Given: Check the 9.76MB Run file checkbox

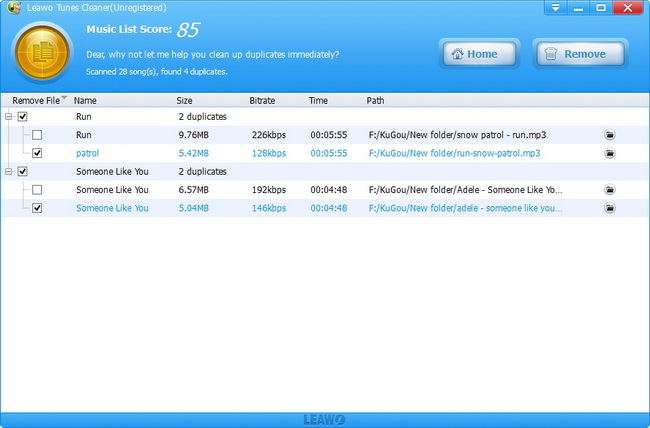Looking at the screenshot, I should click(x=37, y=135).
